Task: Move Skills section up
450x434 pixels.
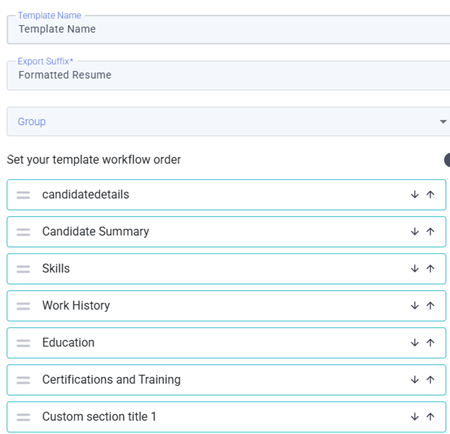Action: tap(430, 268)
